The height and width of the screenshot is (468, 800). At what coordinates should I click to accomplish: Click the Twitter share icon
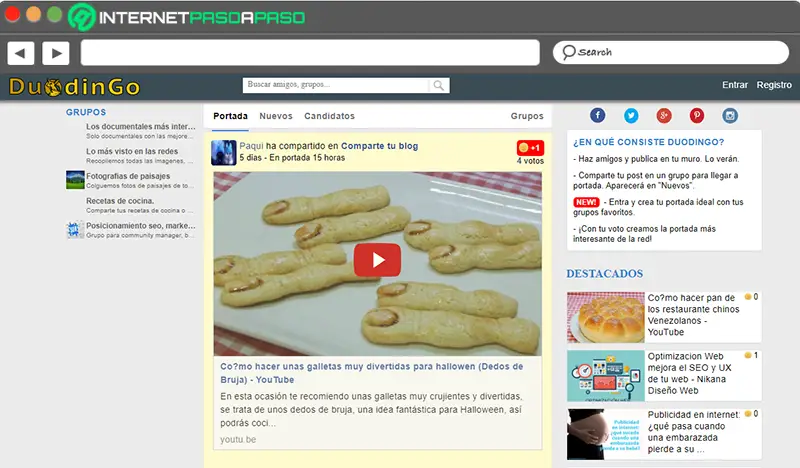click(631, 115)
